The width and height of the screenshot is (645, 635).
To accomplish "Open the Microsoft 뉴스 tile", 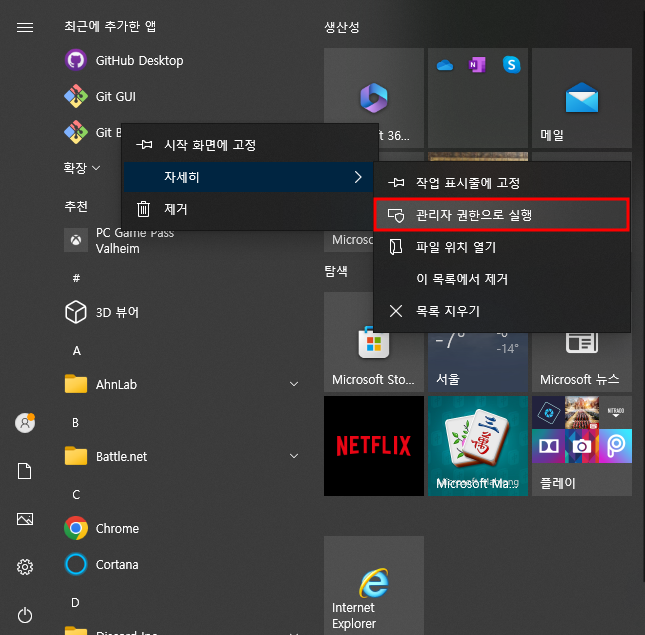I will [x=582, y=362].
